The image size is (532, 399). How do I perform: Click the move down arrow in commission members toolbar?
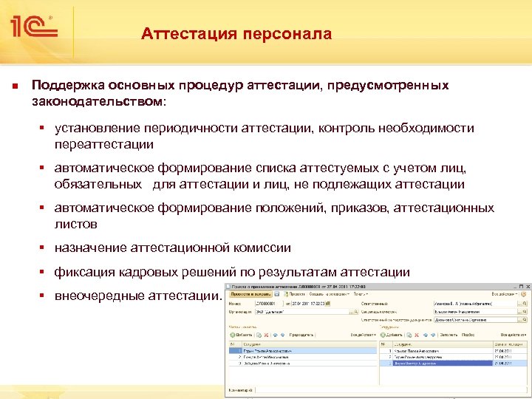coord(282,335)
